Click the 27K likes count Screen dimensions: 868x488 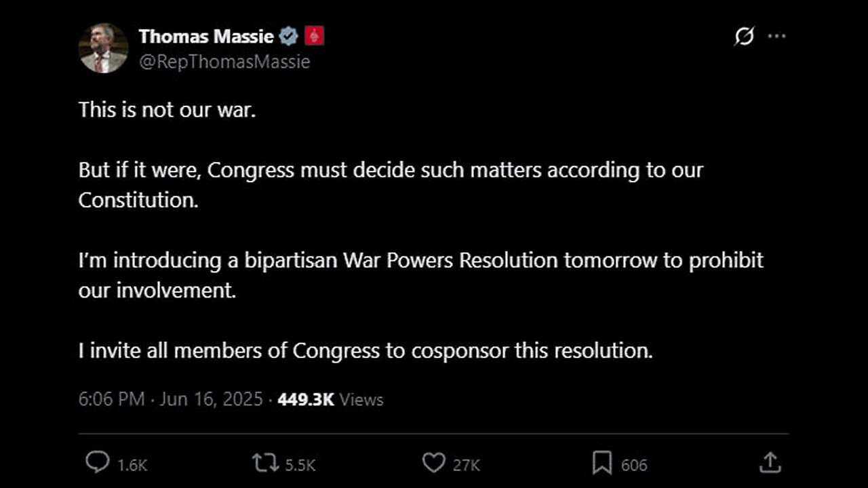[x=466, y=465]
